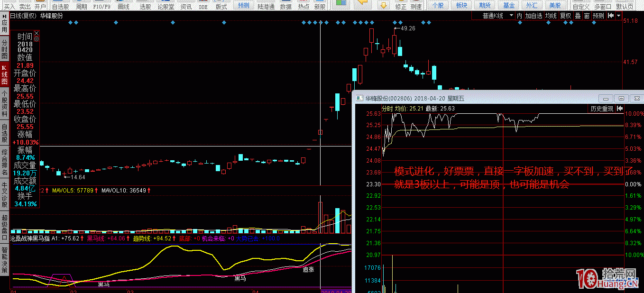Switch to the 外汇 forex tab
The image size is (644, 293).
(532, 6)
